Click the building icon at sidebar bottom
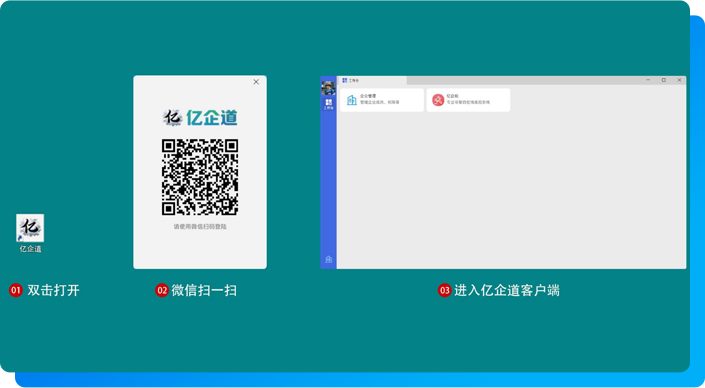Image resolution: width=705 pixels, height=388 pixels. click(x=329, y=259)
